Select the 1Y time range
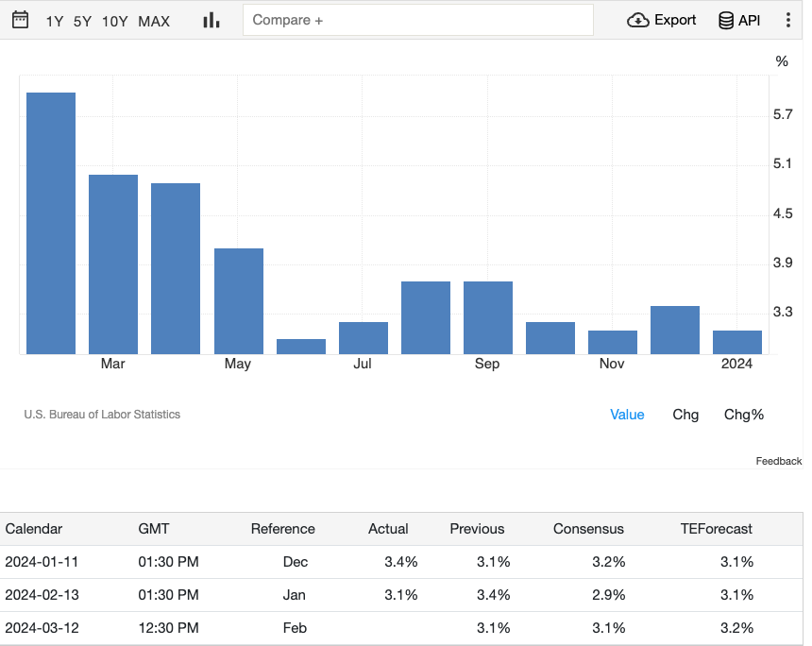This screenshot has width=812, height=646. (55, 21)
